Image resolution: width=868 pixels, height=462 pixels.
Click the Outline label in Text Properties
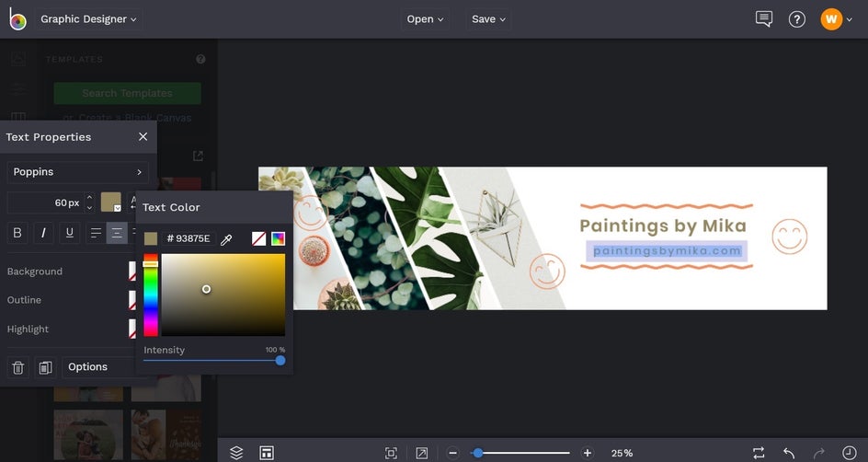(x=24, y=300)
